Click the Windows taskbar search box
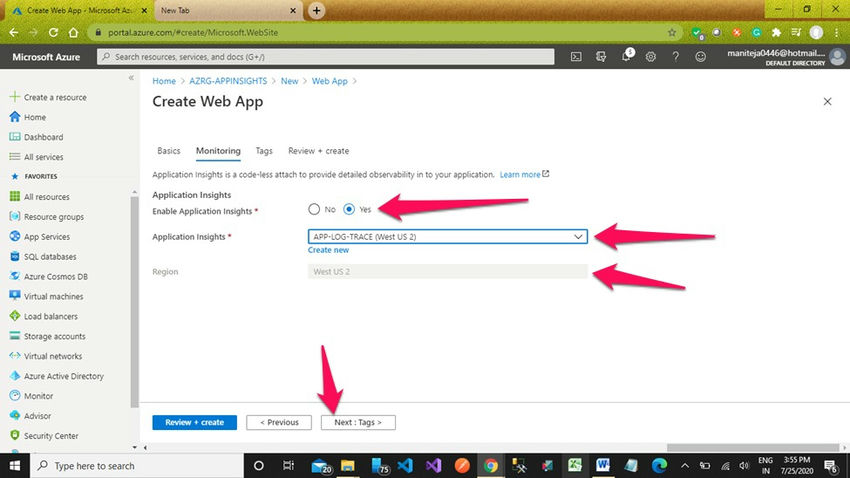The image size is (850, 478). click(x=137, y=466)
